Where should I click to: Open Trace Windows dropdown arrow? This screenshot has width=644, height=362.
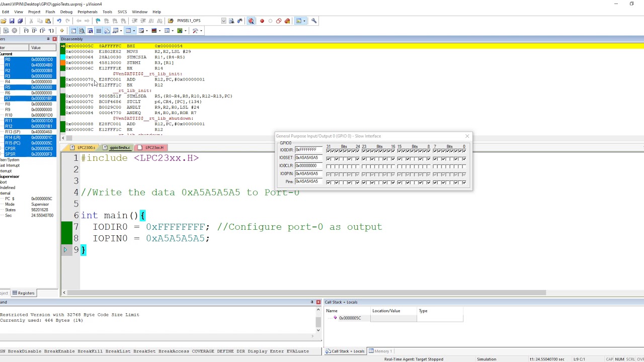[x=173, y=31]
